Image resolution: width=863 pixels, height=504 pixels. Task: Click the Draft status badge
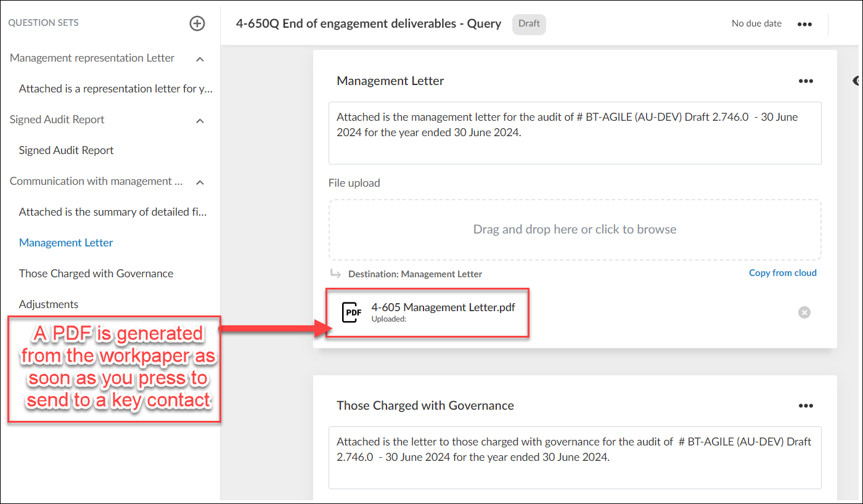coord(529,24)
